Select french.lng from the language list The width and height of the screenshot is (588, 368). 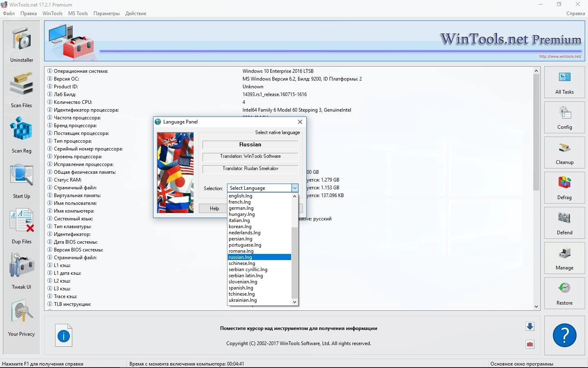(x=259, y=202)
